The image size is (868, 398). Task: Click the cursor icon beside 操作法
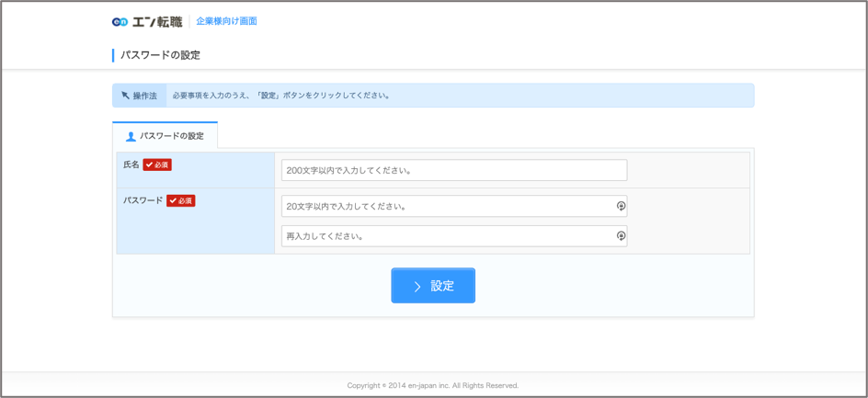[x=125, y=96]
